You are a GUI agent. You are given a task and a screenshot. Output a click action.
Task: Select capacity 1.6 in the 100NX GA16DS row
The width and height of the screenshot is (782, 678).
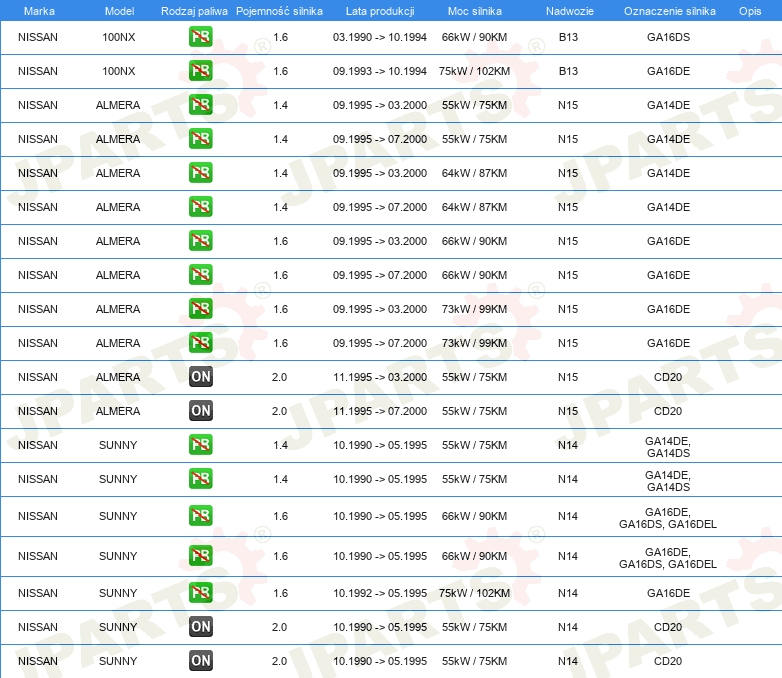point(280,37)
